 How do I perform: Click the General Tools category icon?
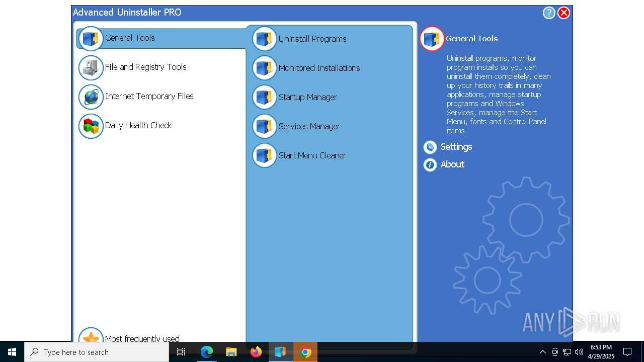coord(91,39)
